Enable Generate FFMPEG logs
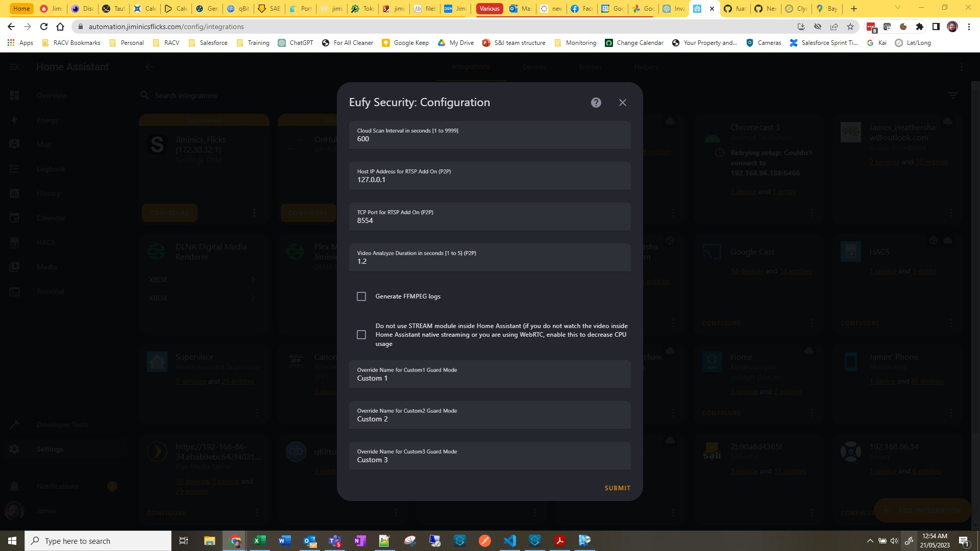Viewport: 980px width, 551px height. coord(362,296)
